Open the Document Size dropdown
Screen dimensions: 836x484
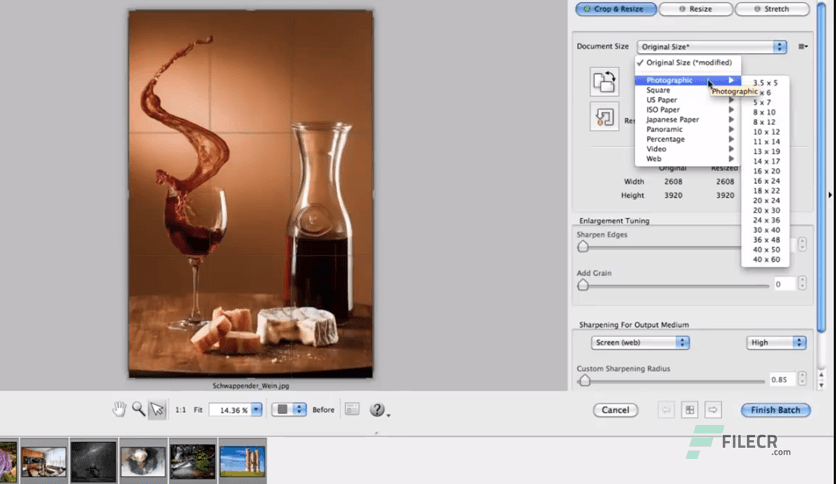click(x=711, y=47)
